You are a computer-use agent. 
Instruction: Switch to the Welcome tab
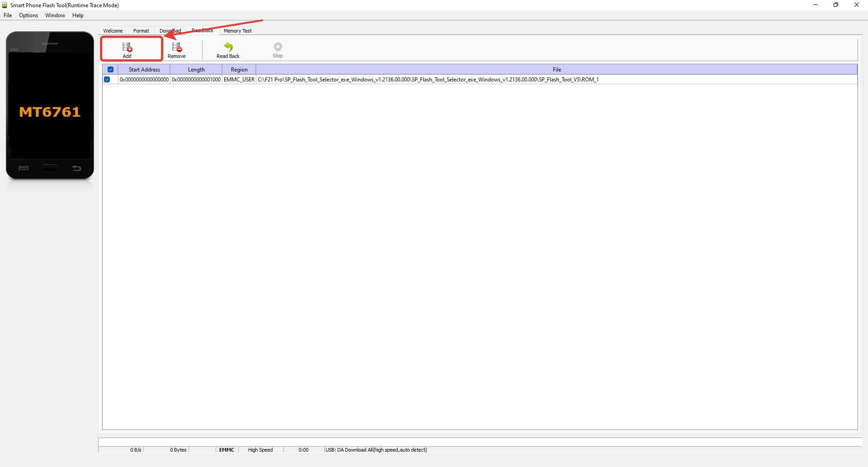(113, 30)
